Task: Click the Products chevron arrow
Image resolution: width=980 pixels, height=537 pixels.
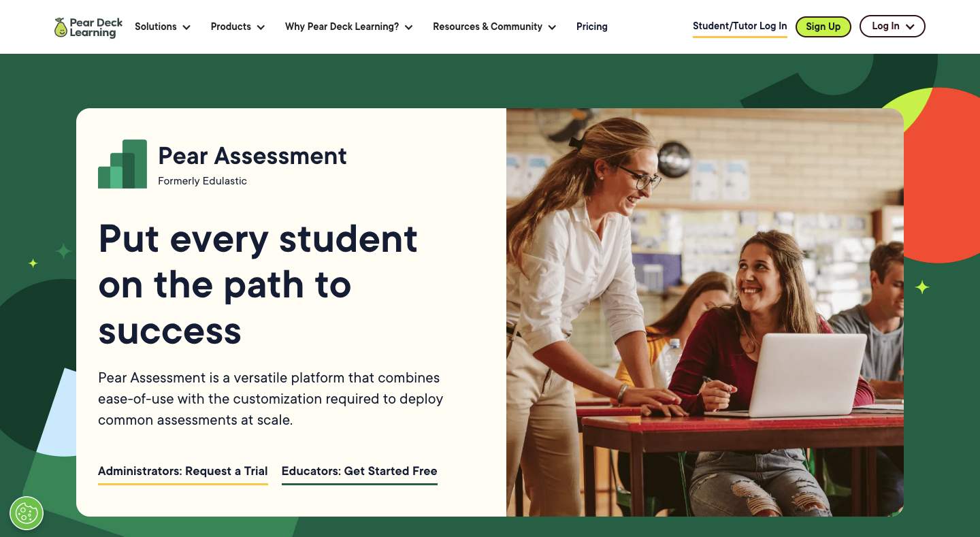Action: click(x=261, y=28)
